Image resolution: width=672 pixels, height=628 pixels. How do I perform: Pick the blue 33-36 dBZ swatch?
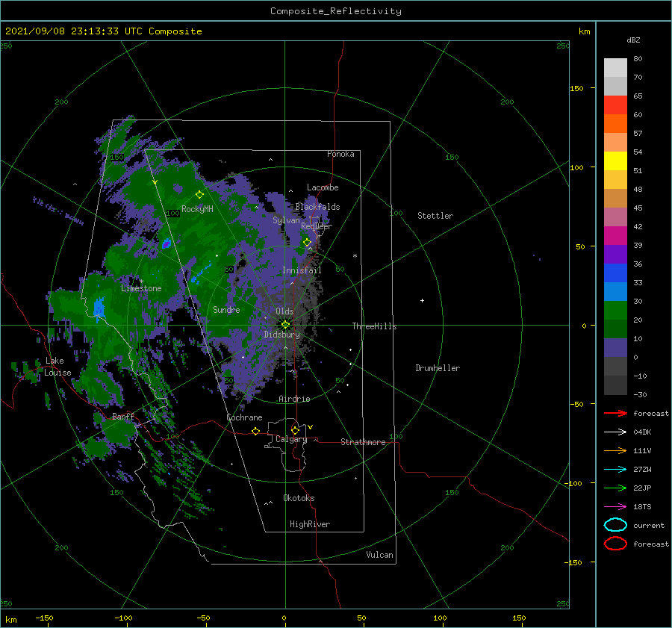tap(615, 273)
